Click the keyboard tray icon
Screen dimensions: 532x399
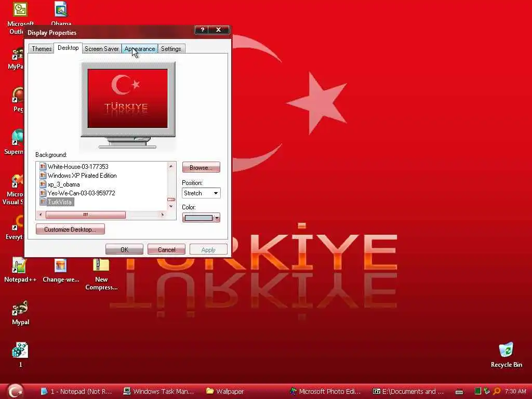459,392
